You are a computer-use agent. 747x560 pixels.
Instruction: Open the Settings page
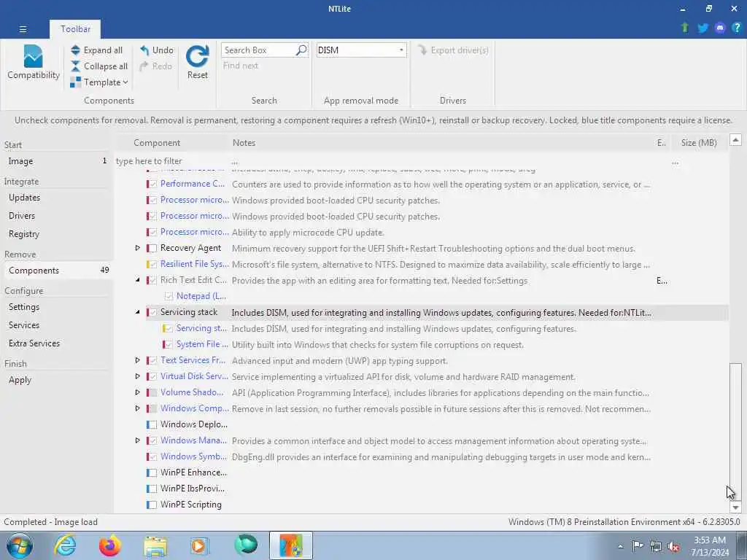[x=56, y=307]
